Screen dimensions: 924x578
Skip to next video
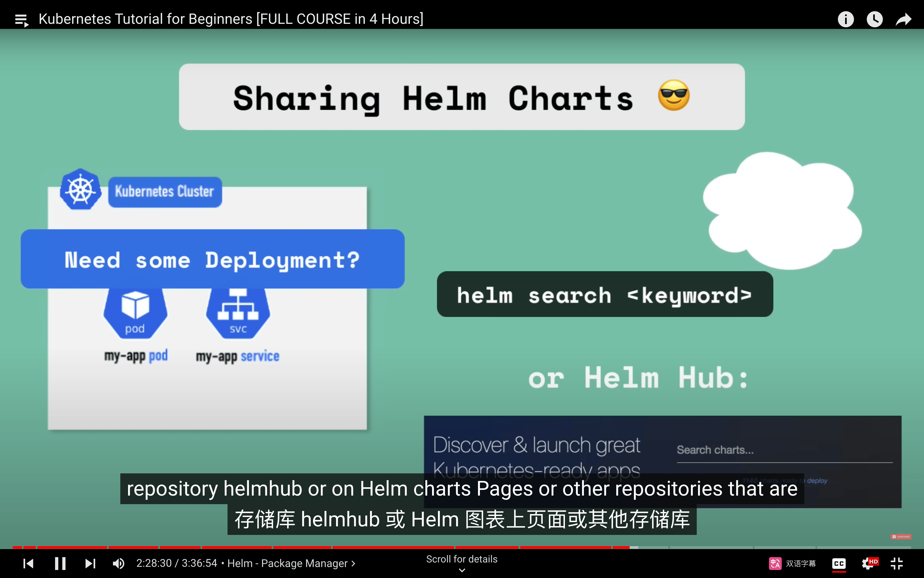coord(90,564)
